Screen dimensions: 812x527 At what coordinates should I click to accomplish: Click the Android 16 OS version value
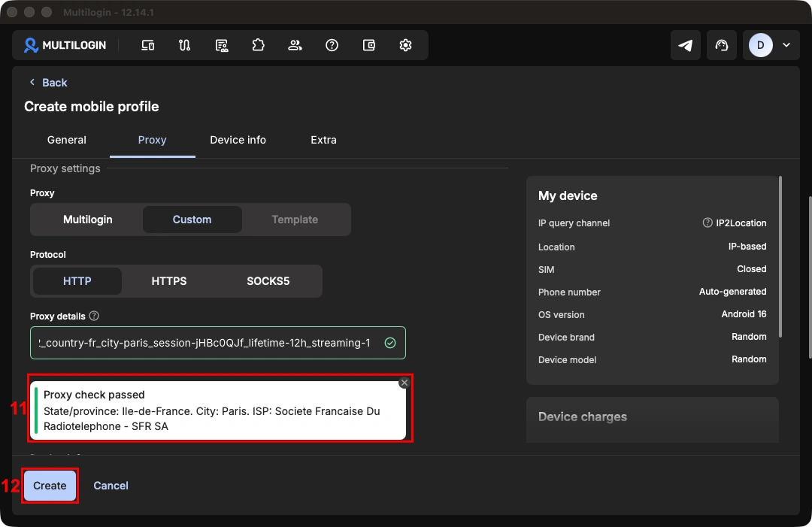[744, 314]
